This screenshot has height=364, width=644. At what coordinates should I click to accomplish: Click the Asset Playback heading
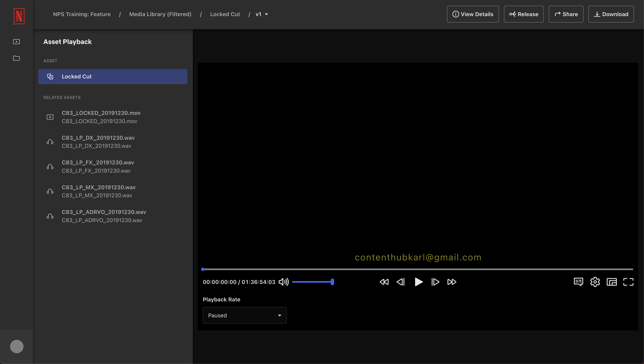67,42
